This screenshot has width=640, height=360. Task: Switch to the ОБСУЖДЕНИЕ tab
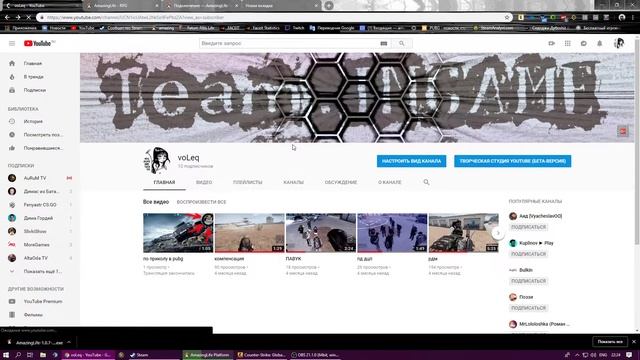point(341,182)
